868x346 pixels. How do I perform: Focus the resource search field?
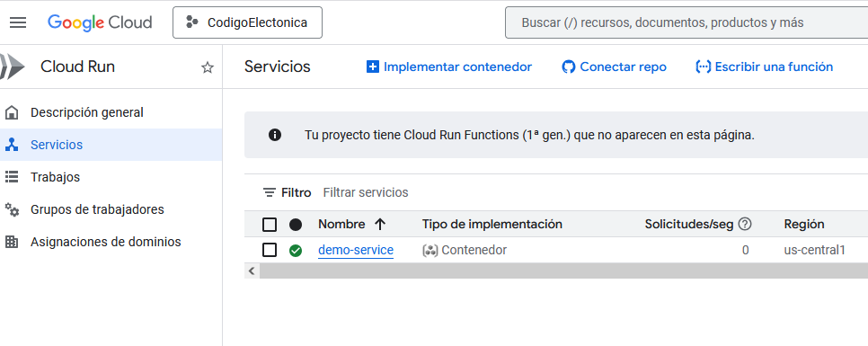coord(686,22)
